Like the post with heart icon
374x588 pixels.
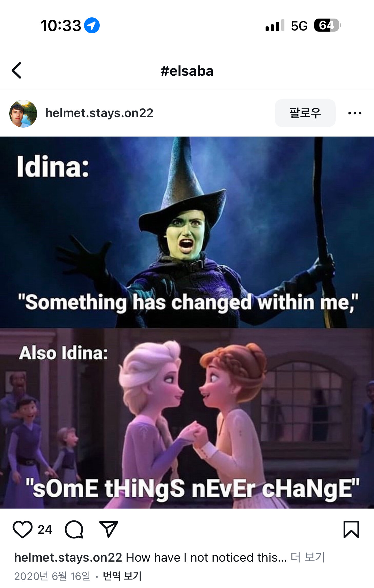click(x=23, y=529)
